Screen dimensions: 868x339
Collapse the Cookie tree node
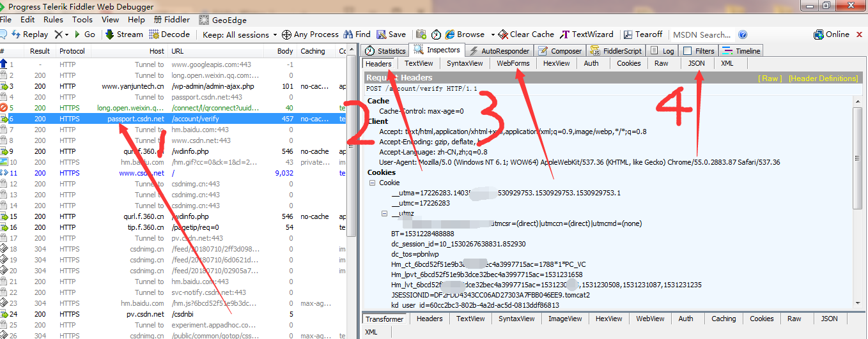click(x=373, y=183)
